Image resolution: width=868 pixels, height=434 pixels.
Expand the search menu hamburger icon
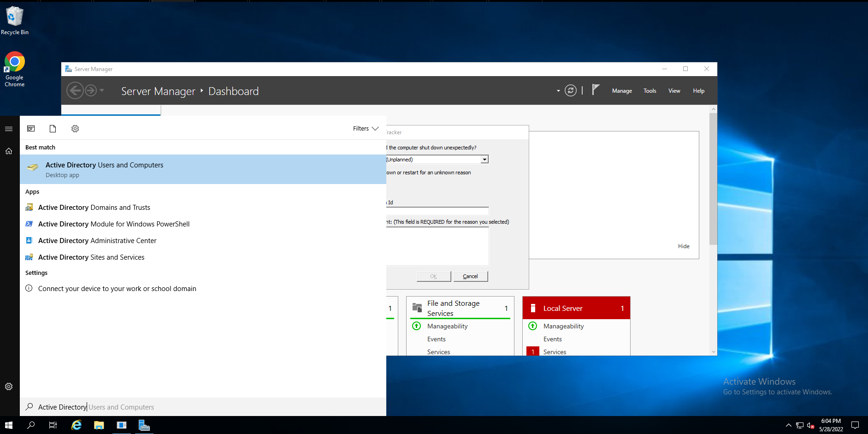click(x=9, y=129)
